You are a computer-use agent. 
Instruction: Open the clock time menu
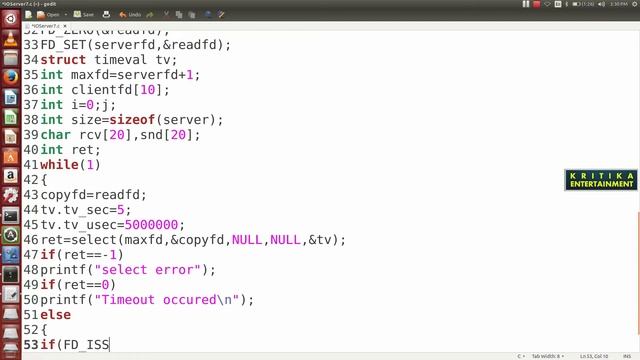tap(619, 4)
